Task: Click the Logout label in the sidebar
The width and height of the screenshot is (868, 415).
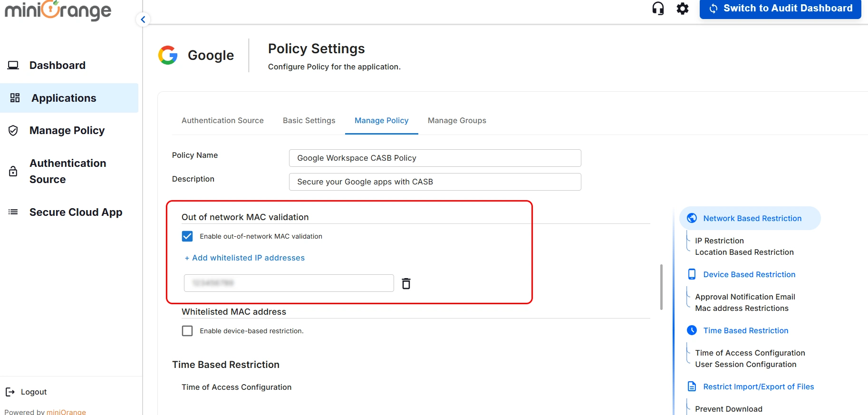Action: coord(34,392)
